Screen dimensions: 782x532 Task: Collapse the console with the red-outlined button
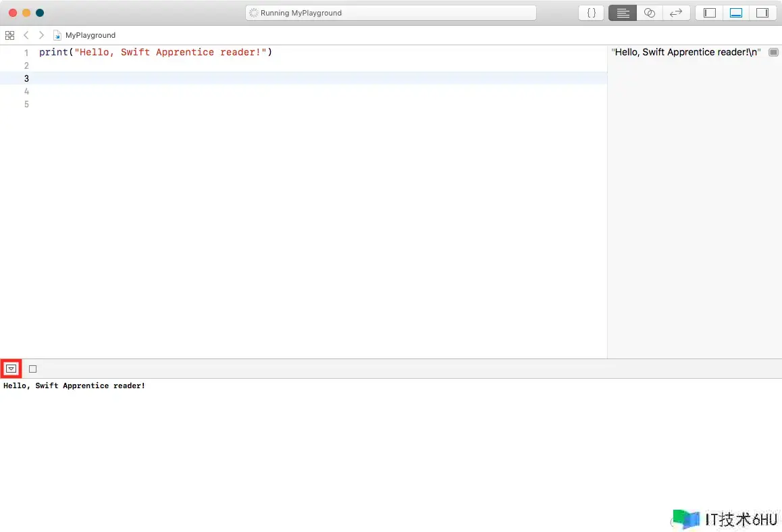pyautogui.click(x=11, y=369)
